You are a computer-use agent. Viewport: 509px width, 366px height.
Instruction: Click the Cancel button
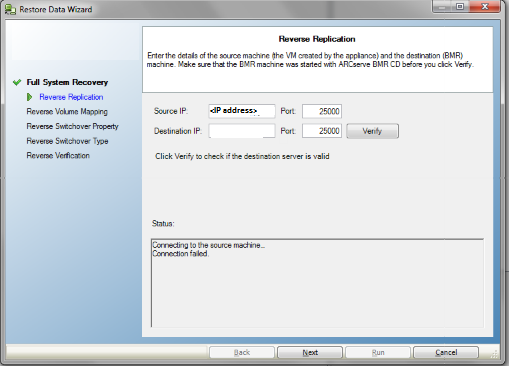tap(446, 352)
